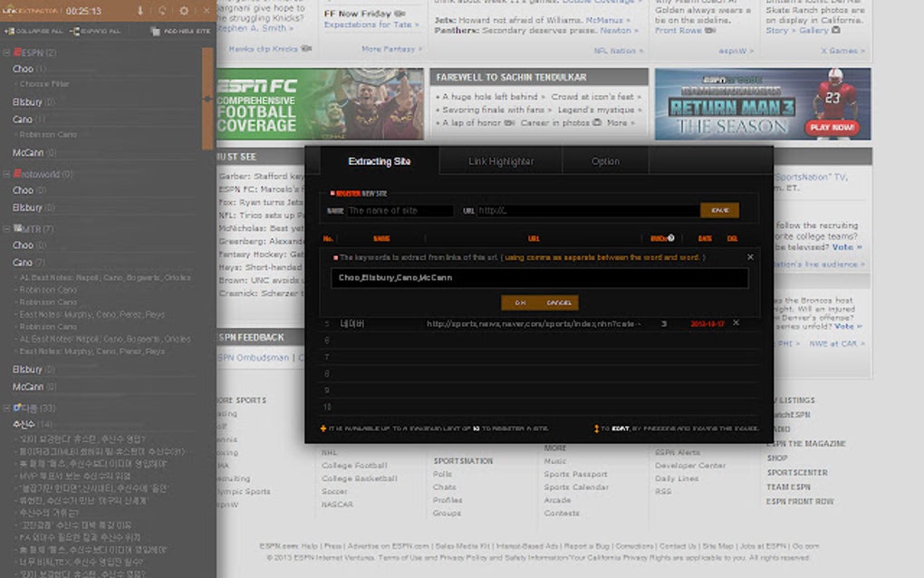Click the refresh icon beside the timer
This screenshot has height=578, width=924.
[x=162, y=10]
